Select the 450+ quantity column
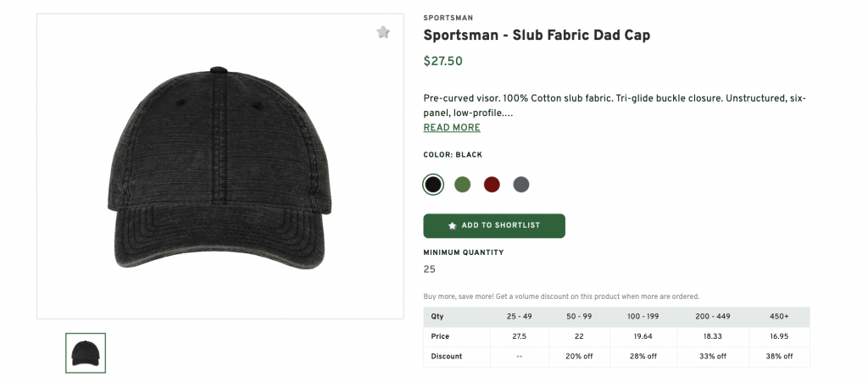Viewport: 868px width, 382px height. point(777,317)
